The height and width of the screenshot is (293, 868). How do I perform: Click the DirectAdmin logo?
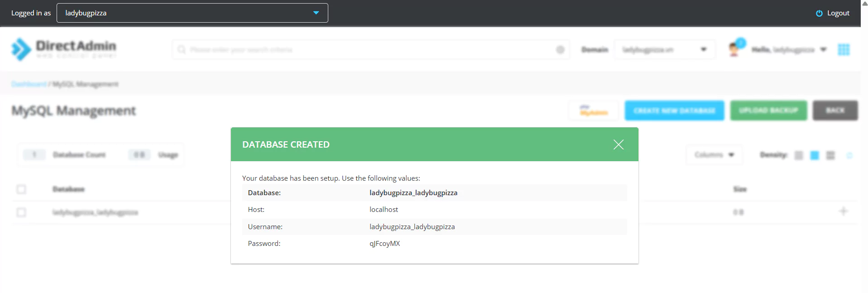63,49
